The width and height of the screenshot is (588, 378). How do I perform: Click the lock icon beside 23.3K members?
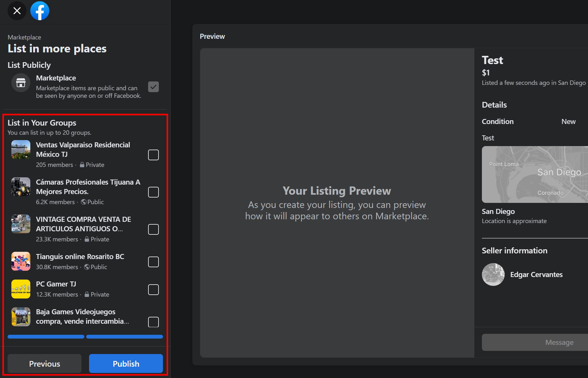[x=87, y=239]
